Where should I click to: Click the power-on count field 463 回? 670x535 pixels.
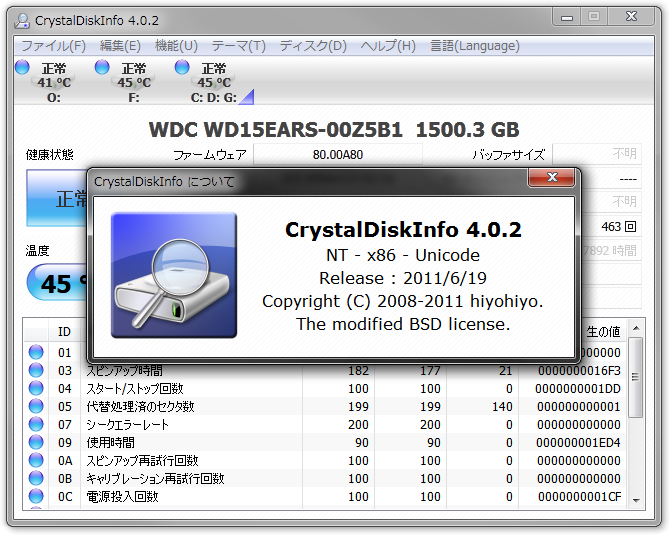(611, 226)
